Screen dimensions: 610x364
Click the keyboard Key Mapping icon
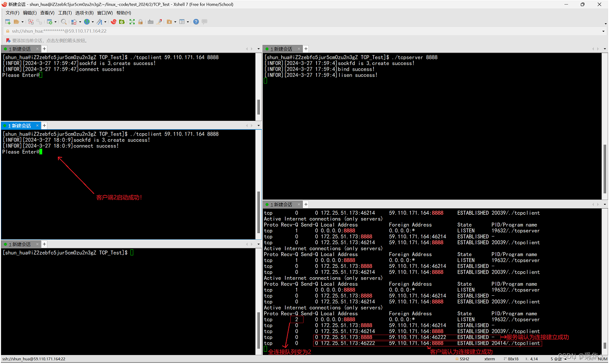[150, 22]
